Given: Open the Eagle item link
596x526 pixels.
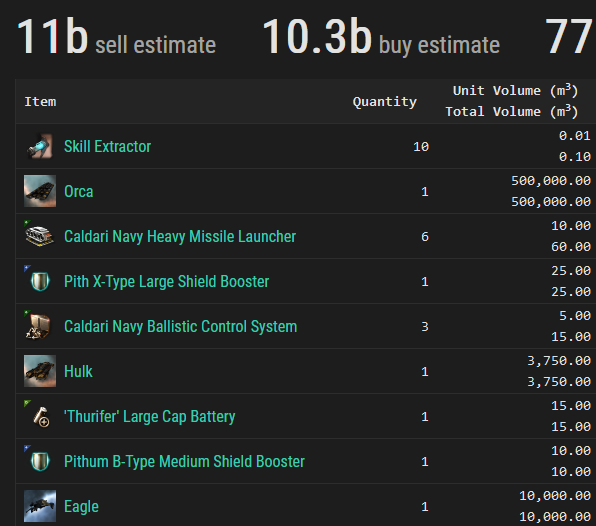Looking at the screenshot, I should click(x=81, y=507).
